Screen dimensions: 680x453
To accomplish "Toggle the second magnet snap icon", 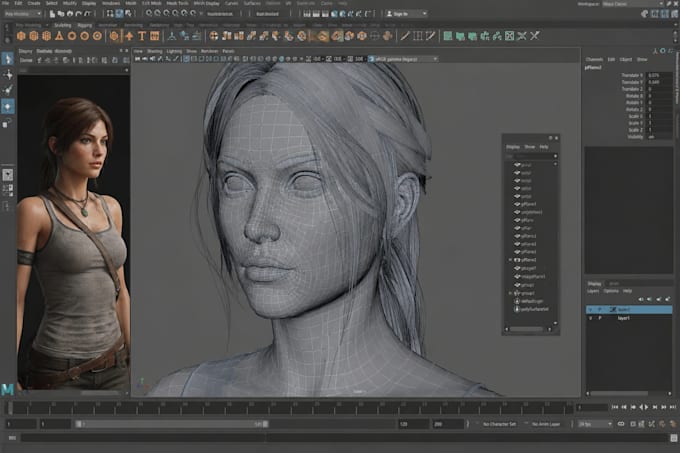I will pos(158,14).
